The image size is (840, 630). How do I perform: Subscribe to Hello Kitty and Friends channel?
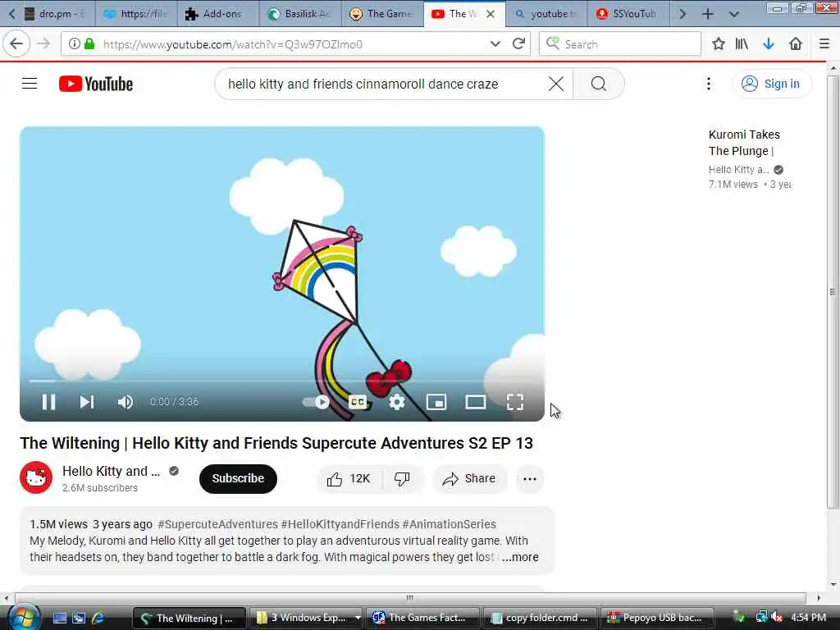click(x=238, y=478)
